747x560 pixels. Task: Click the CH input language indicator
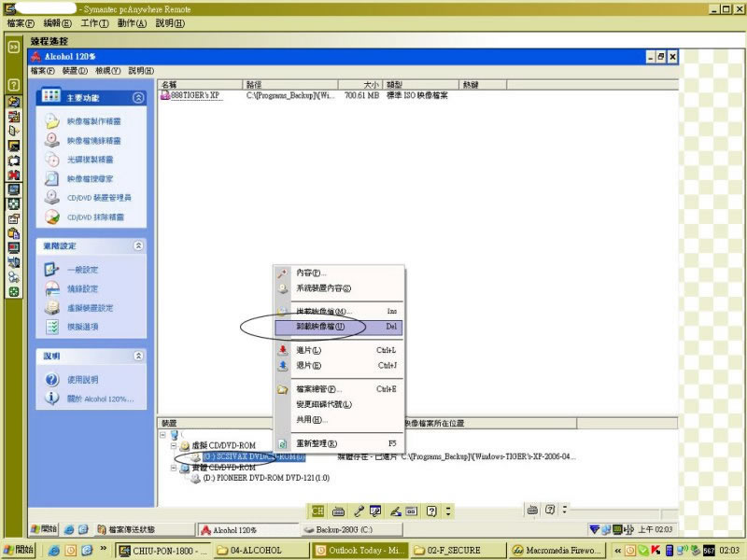click(317, 511)
